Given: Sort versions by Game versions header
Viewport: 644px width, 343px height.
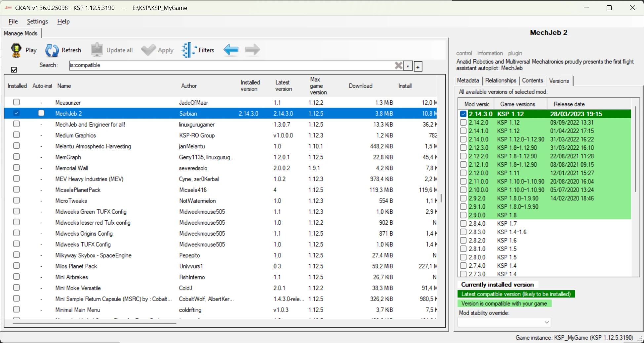Looking at the screenshot, I should [x=518, y=104].
